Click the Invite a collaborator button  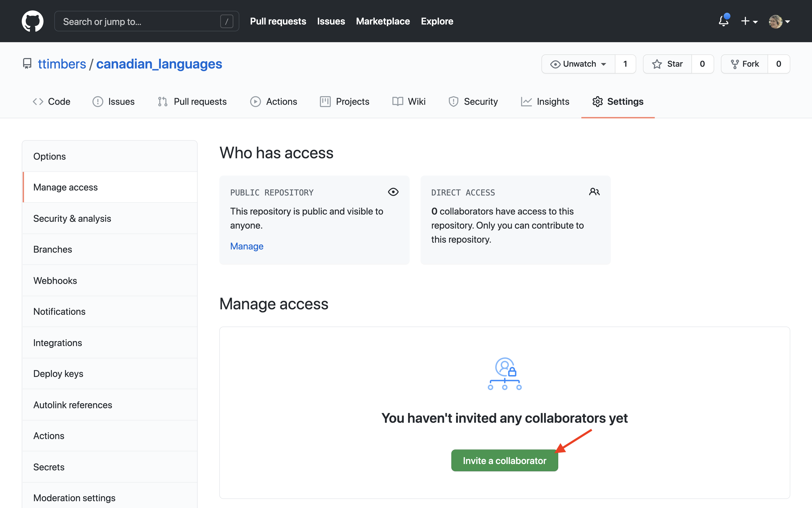[x=505, y=460]
